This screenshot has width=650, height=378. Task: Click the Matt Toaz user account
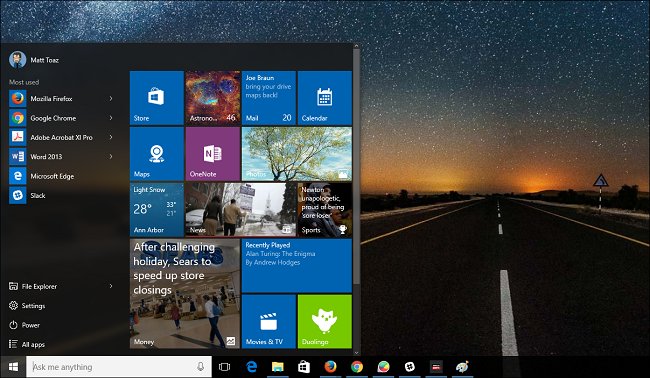pos(34,60)
